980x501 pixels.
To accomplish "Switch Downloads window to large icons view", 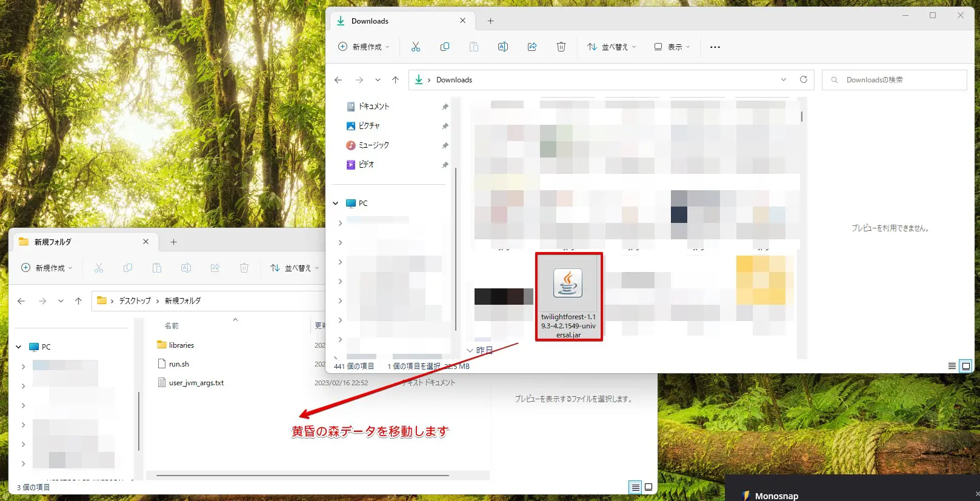I will coord(966,366).
